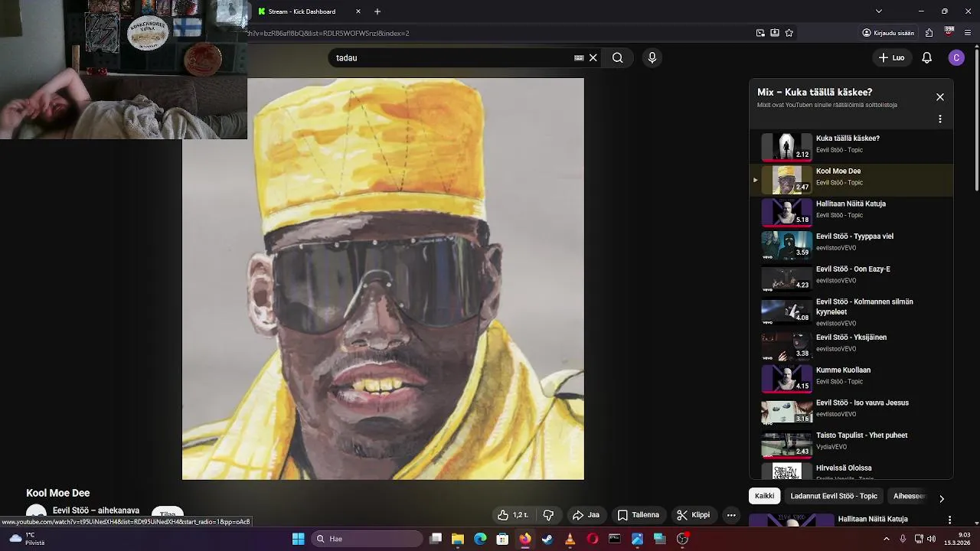The height and width of the screenshot is (551, 980).
Task: Play Eevil Stöö - Tyyppaa viel
Action: coord(851,244)
